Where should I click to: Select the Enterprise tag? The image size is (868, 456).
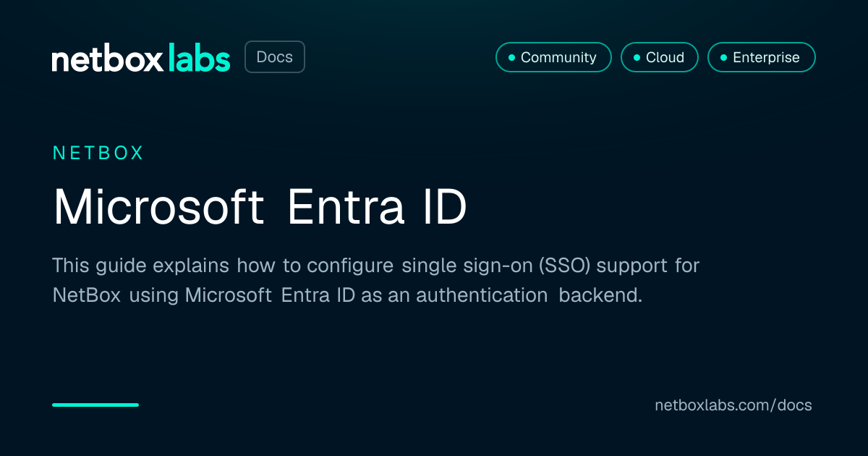click(761, 57)
